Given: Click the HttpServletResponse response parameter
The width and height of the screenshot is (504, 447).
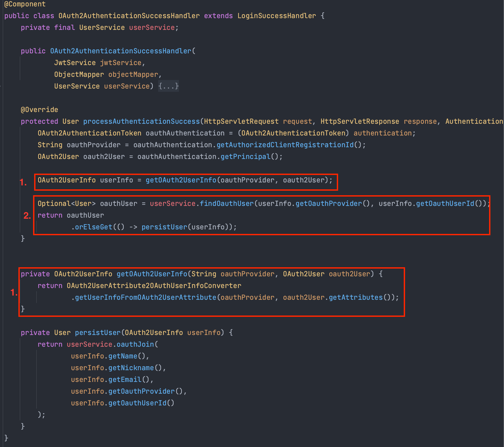Looking at the screenshot, I should coord(379,121).
